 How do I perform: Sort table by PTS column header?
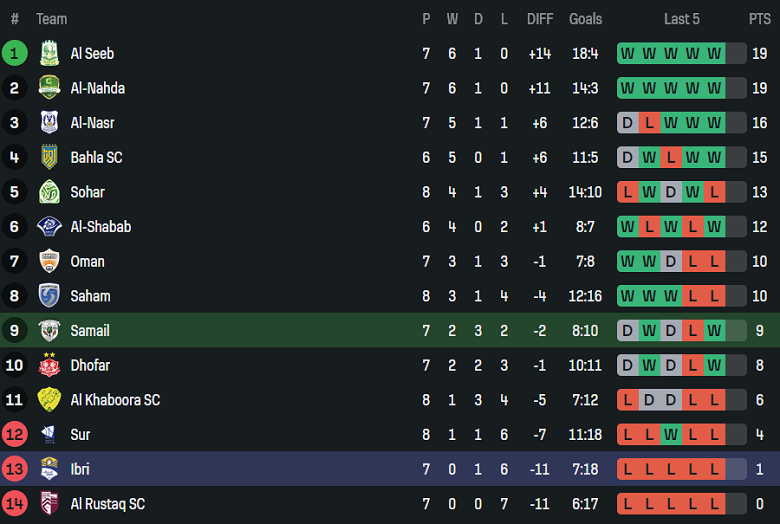[759, 19]
